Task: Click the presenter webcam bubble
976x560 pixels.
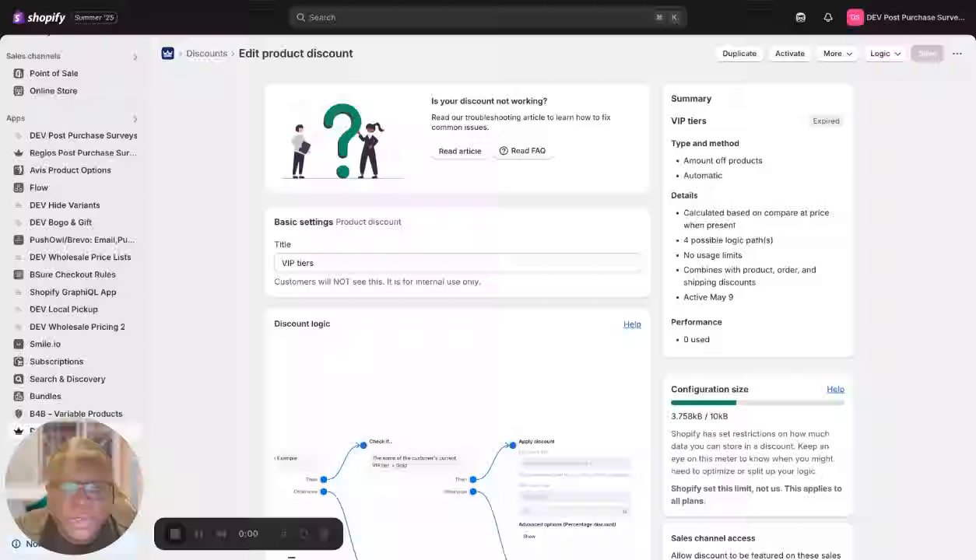Action: tap(74, 487)
